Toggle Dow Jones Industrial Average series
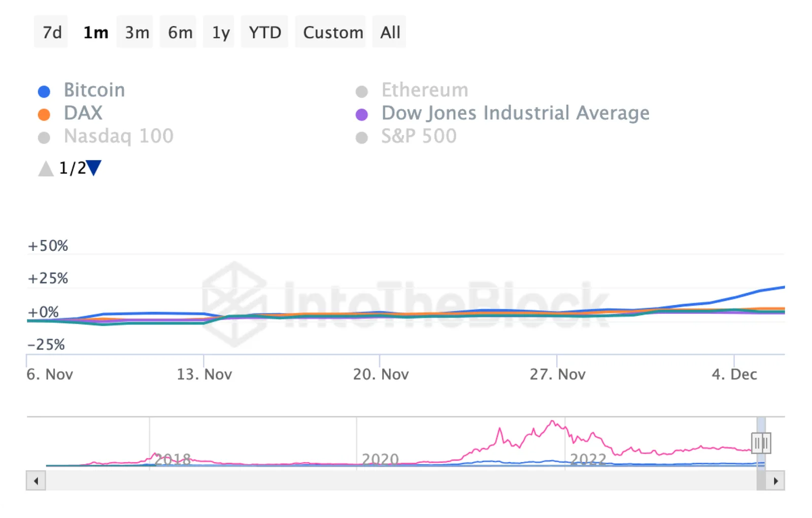 502,113
